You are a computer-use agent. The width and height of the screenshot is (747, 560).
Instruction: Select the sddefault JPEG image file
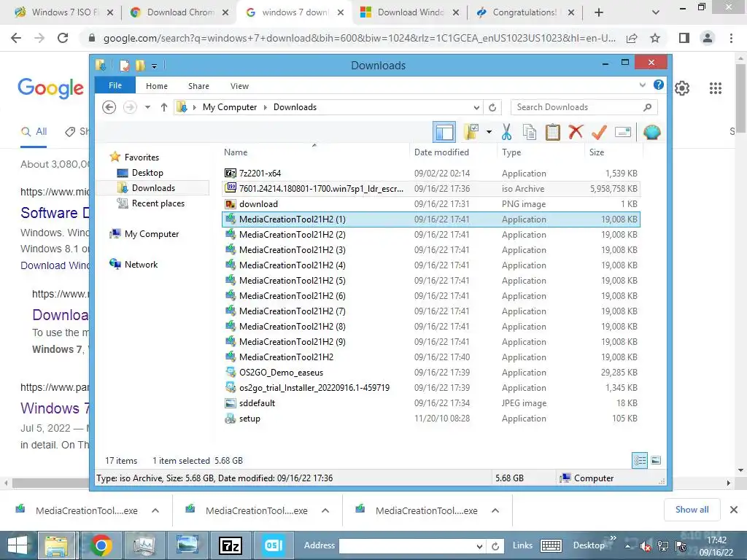[430, 402]
